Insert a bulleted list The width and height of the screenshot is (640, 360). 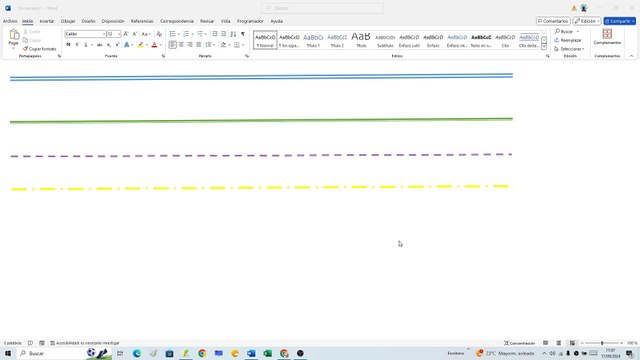click(173, 34)
